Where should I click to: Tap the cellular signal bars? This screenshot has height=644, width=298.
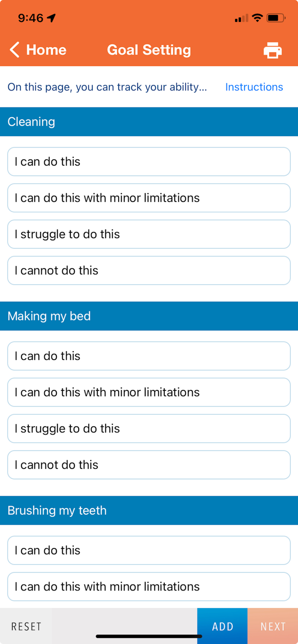tap(241, 18)
